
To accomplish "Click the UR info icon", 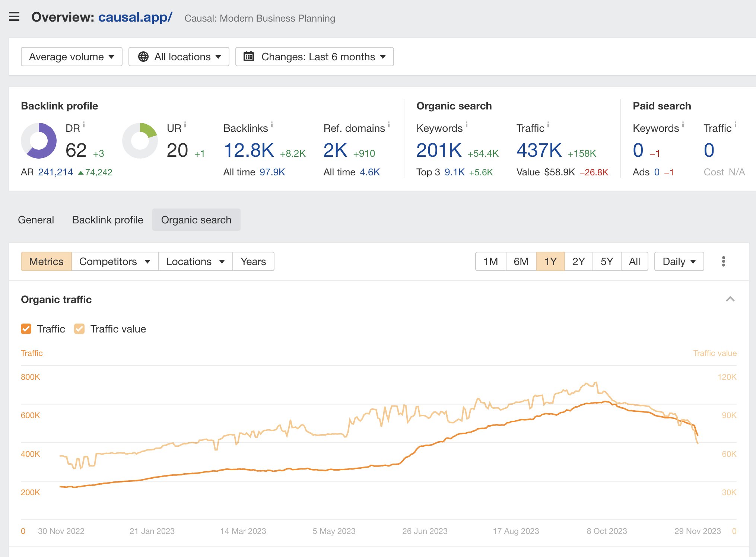I will point(185,124).
